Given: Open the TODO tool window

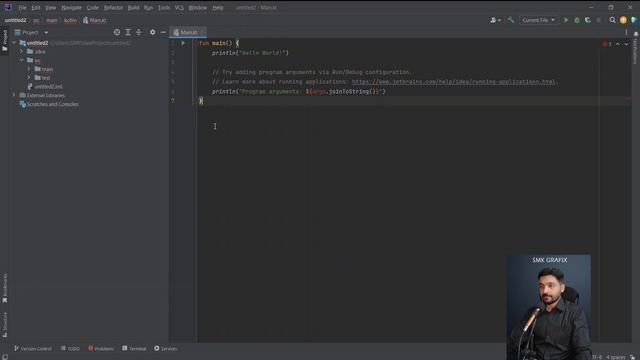Looking at the screenshot, I should pos(70,349).
